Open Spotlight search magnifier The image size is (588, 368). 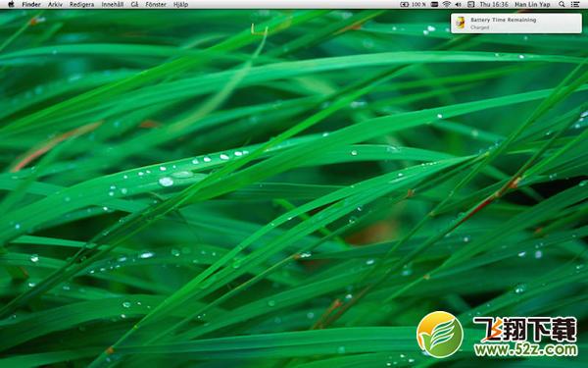(x=562, y=5)
